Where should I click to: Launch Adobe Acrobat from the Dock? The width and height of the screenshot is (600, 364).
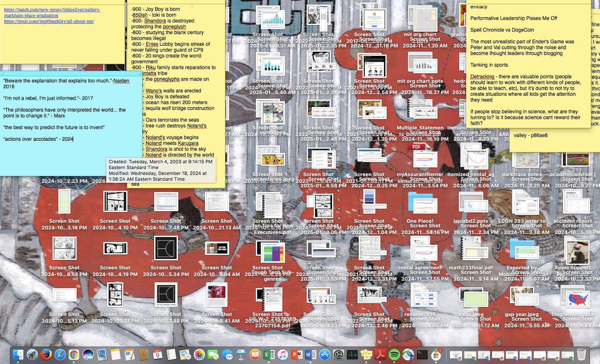(x=380, y=355)
